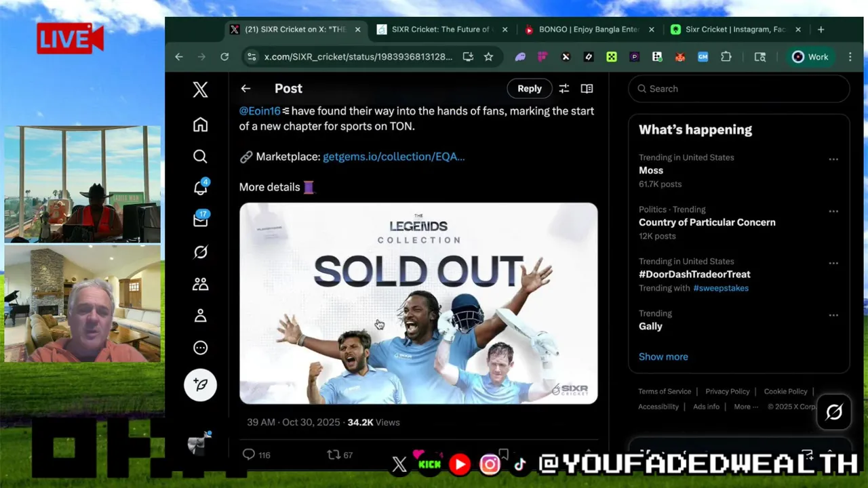Open the Work profile menu
868x488 pixels.
coord(811,57)
